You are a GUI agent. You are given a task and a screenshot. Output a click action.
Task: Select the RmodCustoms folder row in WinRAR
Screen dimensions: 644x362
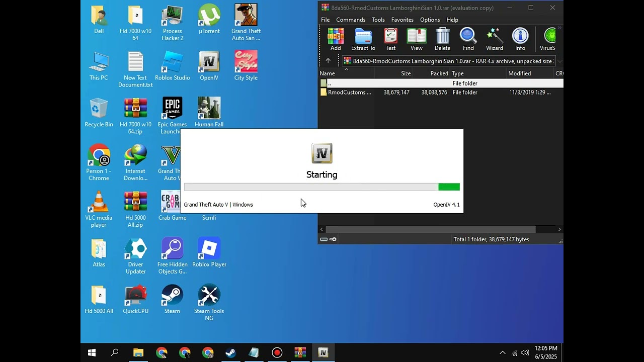coord(440,93)
